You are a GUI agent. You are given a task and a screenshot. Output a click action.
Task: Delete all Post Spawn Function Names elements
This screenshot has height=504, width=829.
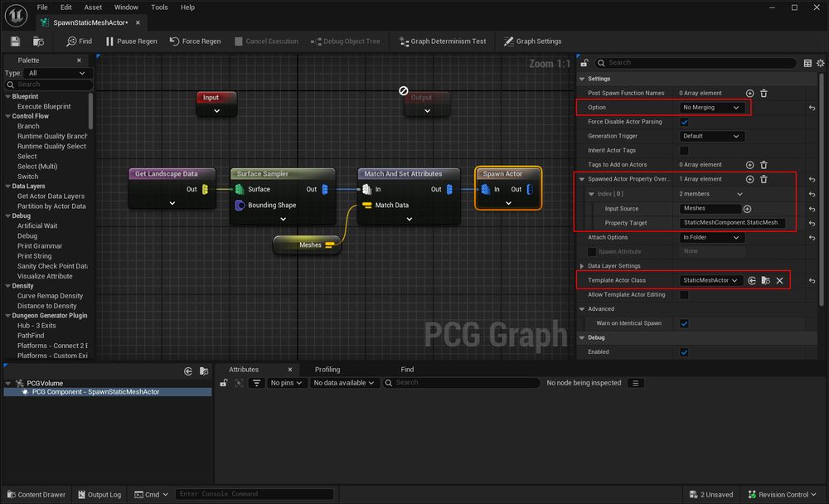pos(764,93)
